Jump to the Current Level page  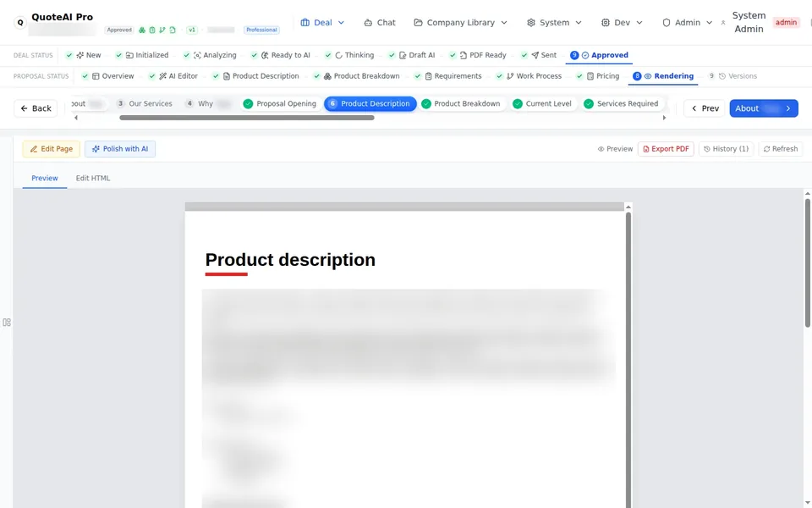(x=541, y=103)
